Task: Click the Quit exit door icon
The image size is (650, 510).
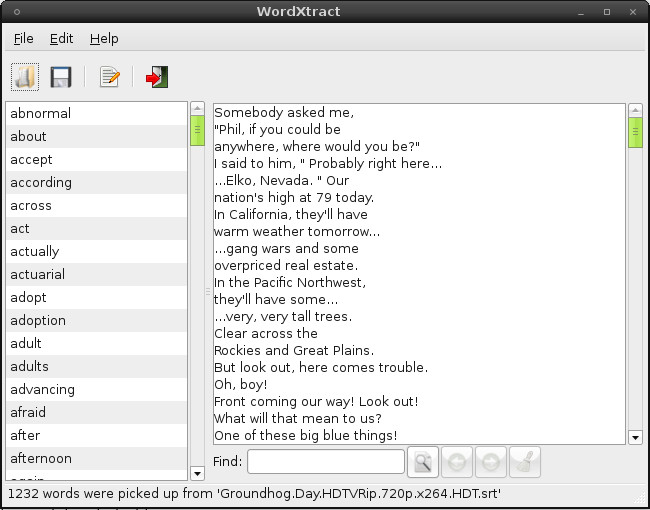Action: (157, 77)
